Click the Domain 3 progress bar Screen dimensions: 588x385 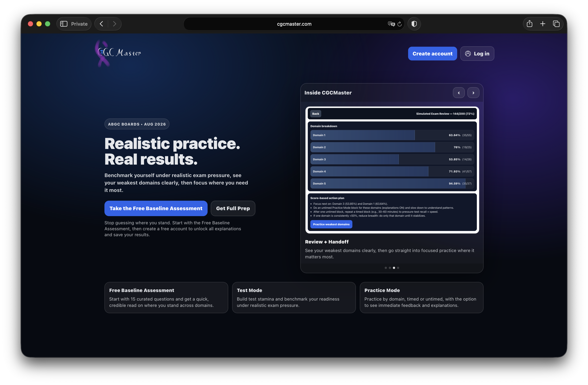392,159
